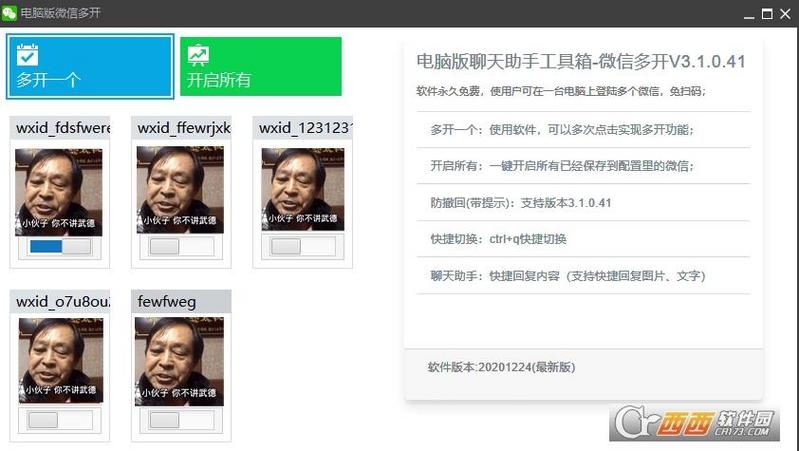Click the wxid_123123 account name label
The width and height of the screenshot is (799, 451).
point(305,127)
